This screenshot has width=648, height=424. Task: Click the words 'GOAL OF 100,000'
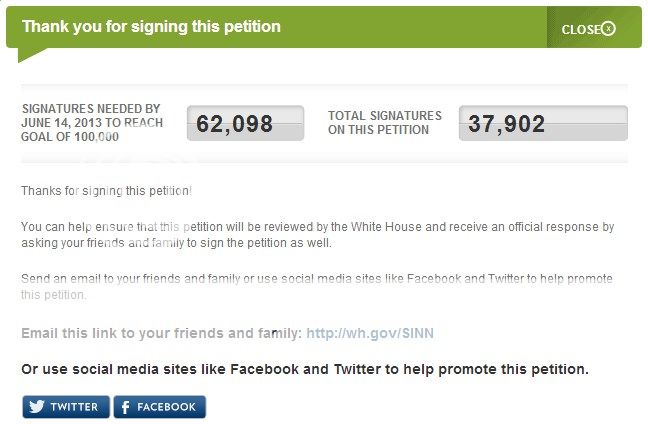[x=70, y=137]
